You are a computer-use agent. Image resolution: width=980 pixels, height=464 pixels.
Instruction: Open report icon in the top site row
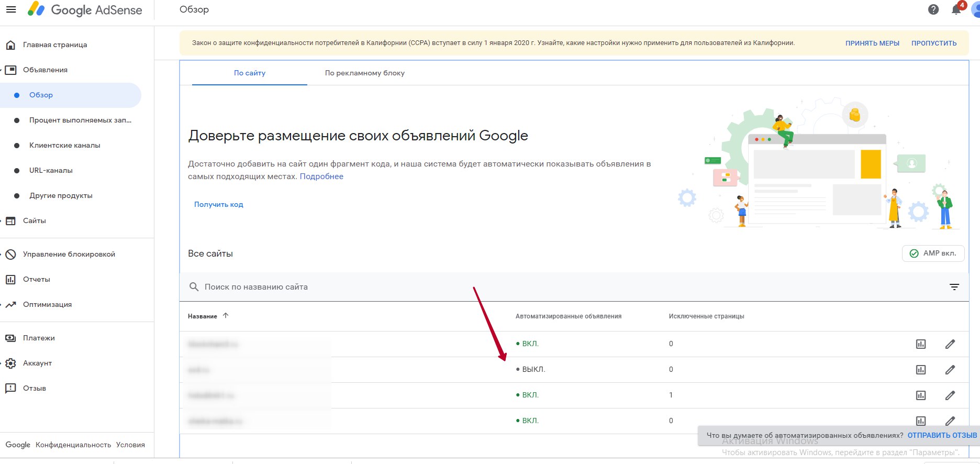(921, 344)
